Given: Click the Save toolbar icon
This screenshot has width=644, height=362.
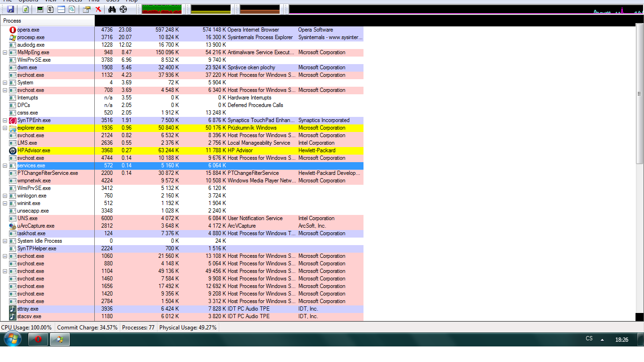Looking at the screenshot, I should 10,9.
